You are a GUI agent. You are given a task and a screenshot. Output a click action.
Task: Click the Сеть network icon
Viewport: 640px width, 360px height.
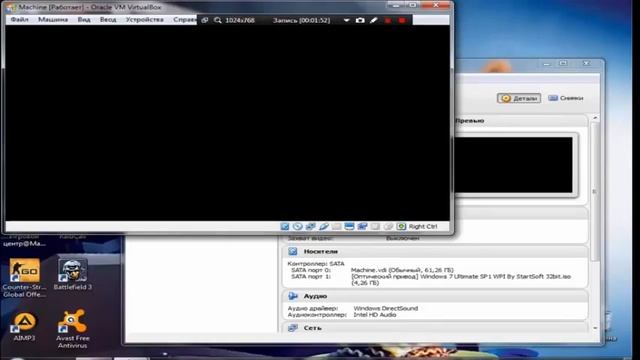(x=292, y=328)
